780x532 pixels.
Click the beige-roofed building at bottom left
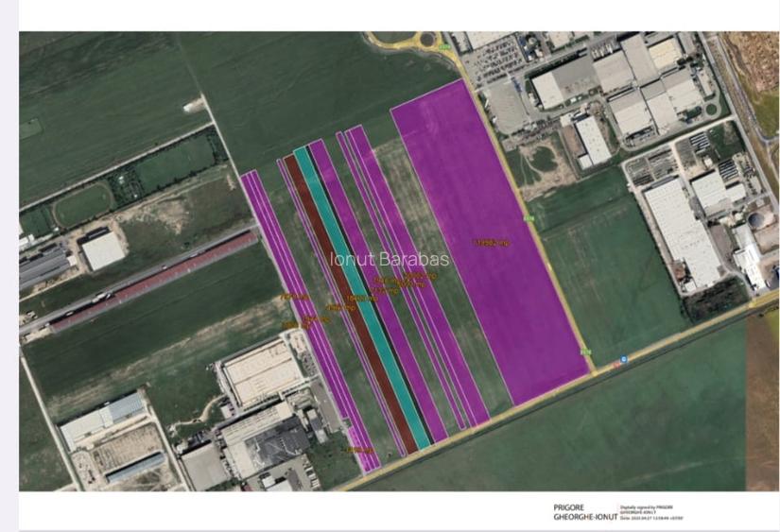[x=262, y=373]
